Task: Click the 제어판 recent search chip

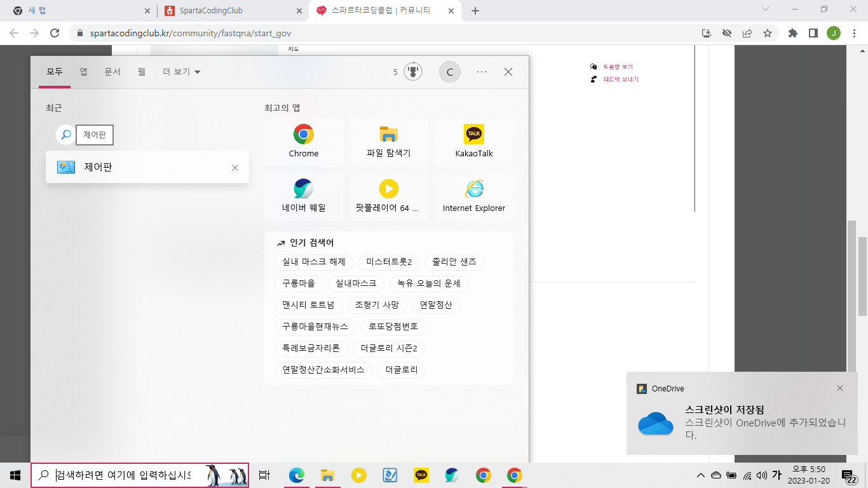Action: coord(95,135)
